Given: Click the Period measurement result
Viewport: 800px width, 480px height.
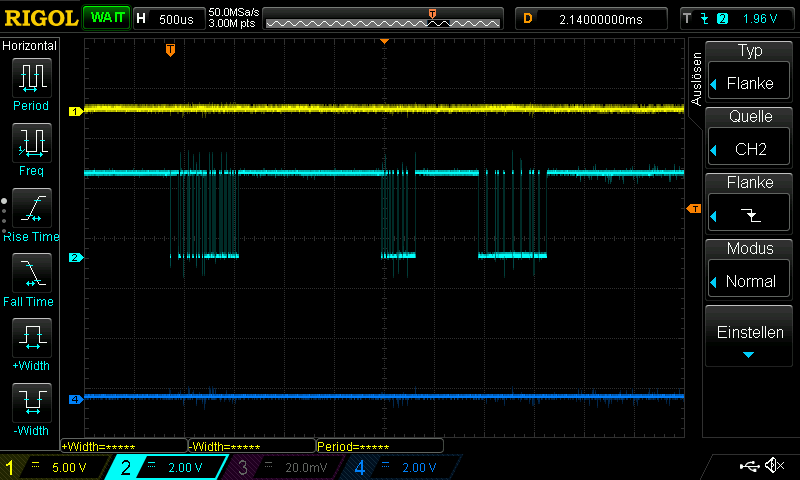Looking at the screenshot, I should pyautogui.click(x=380, y=446).
